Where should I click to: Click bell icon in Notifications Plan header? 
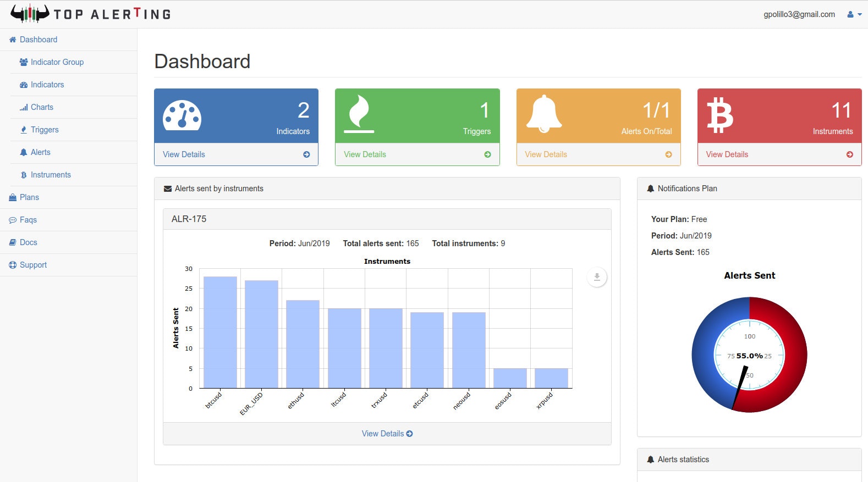pos(651,189)
